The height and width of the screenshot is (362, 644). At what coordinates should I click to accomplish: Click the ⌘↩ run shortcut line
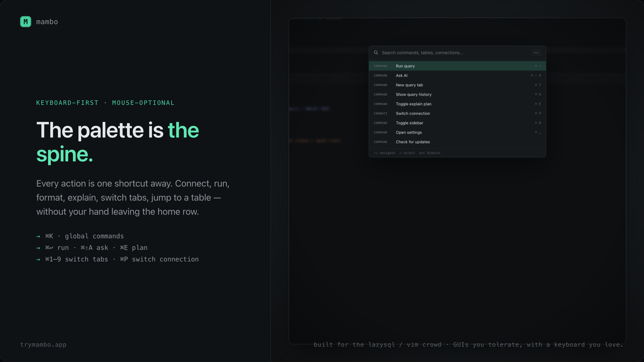pos(92,248)
